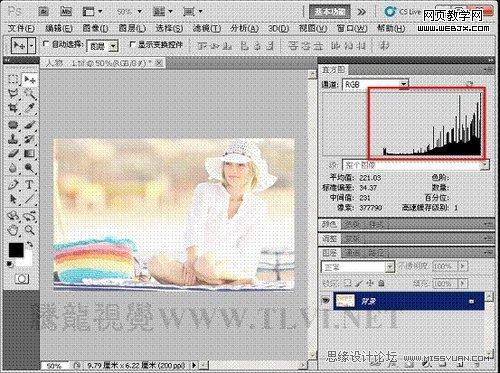Select the Lasso tool
The width and height of the screenshot is (500, 373).
point(13,94)
